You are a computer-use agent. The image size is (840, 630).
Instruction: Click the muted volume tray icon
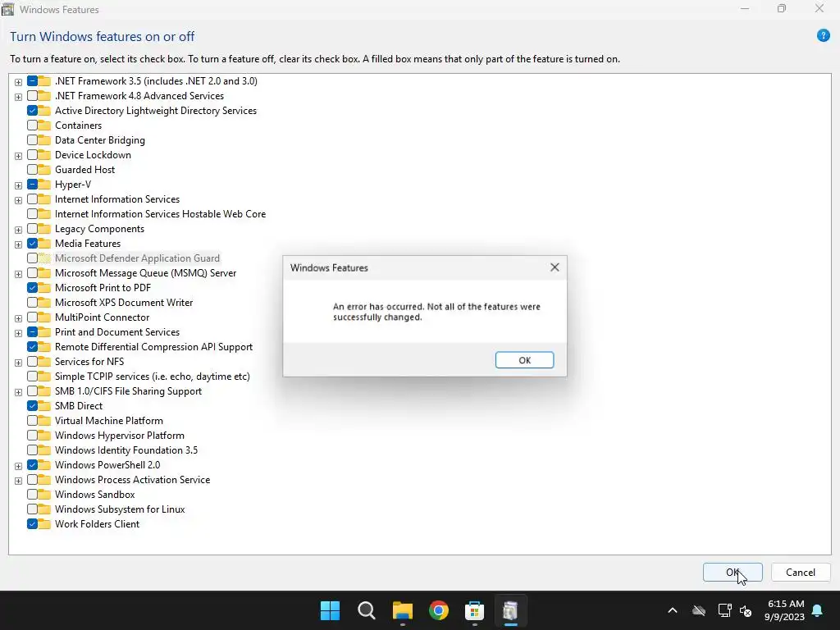point(745,610)
